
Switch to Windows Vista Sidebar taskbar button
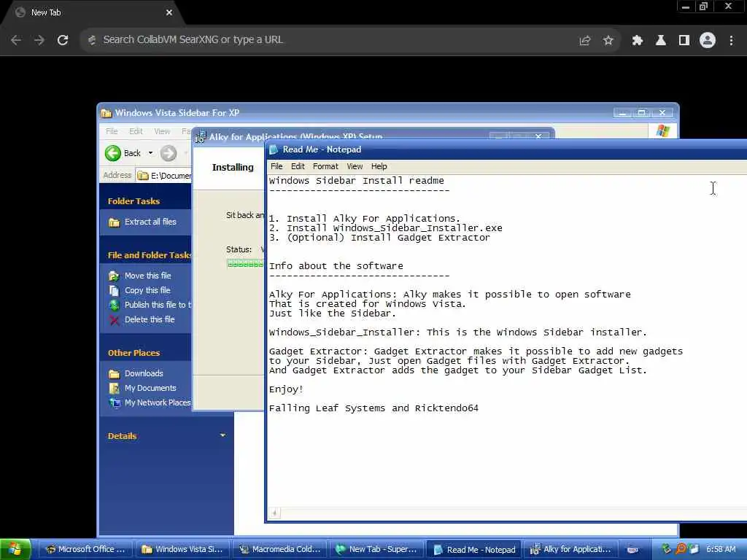click(x=182, y=549)
